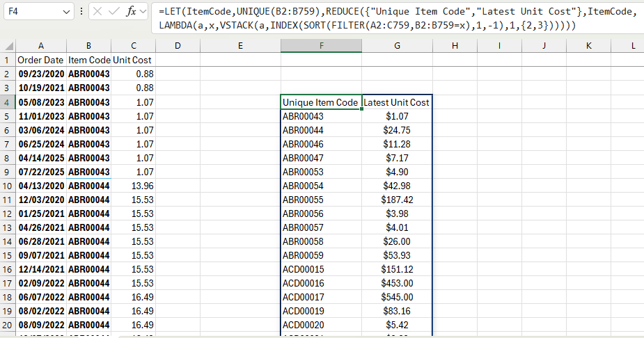Select latest cost cell $11.28
Viewport: 644px width, 338px height.
[x=397, y=144]
